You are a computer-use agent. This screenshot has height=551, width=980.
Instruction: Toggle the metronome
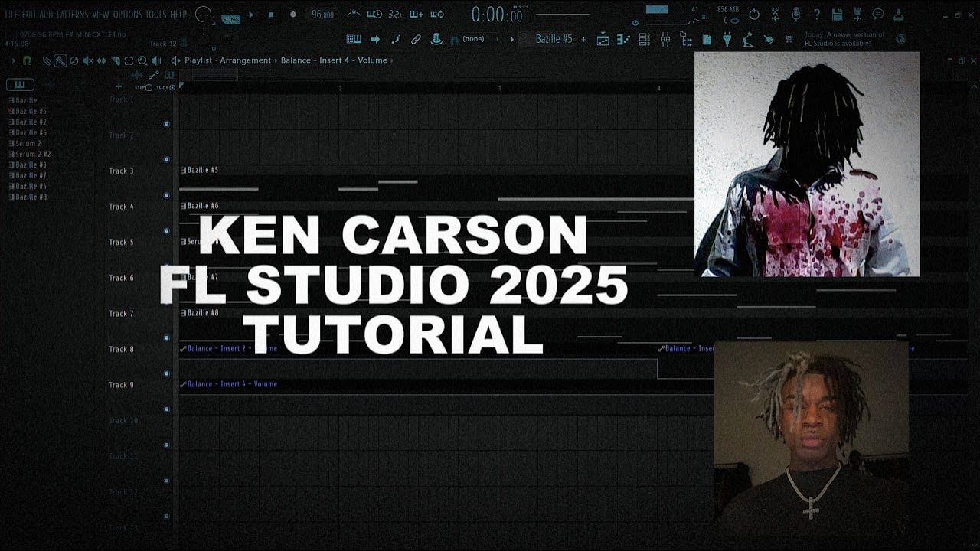point(354,15)
